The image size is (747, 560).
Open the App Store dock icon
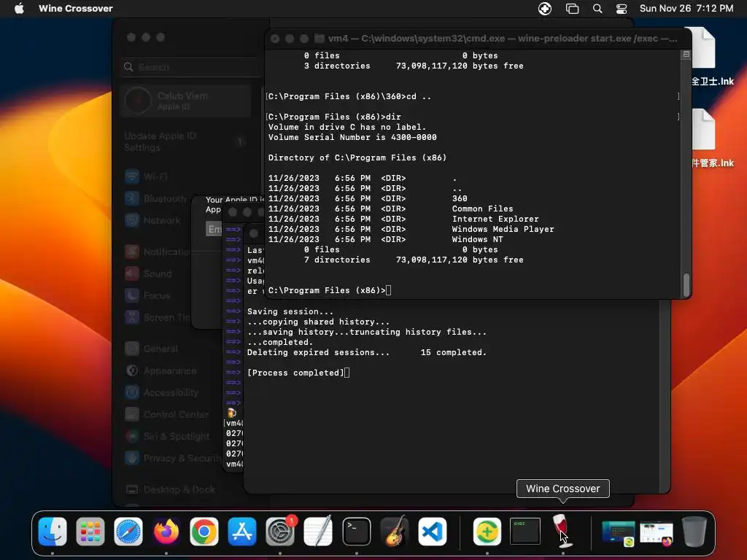coord(242,532)
